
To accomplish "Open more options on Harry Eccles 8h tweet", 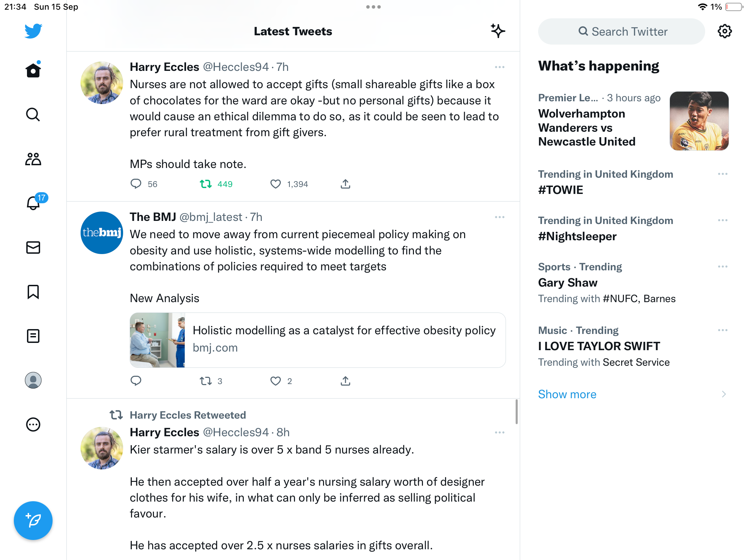I will tap(500, 432).
